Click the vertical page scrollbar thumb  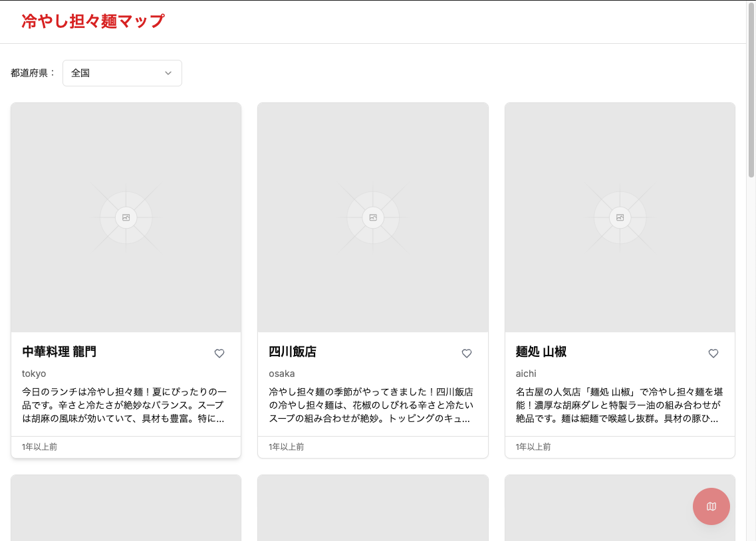(751, 90)
